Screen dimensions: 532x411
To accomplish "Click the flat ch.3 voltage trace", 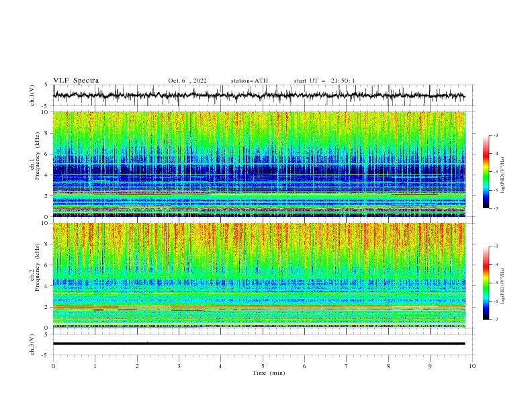I will click(x=259, y=344).
